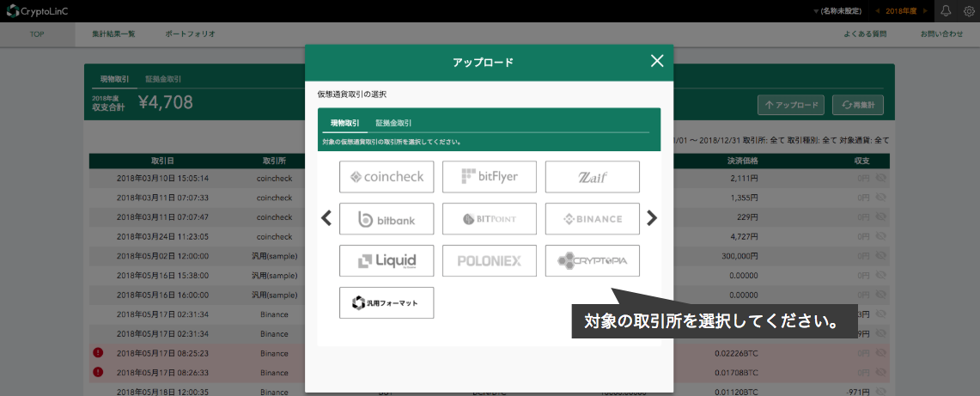Click the 取引日 column header
The image size is (980, 396).
click(x=162, y=161)
